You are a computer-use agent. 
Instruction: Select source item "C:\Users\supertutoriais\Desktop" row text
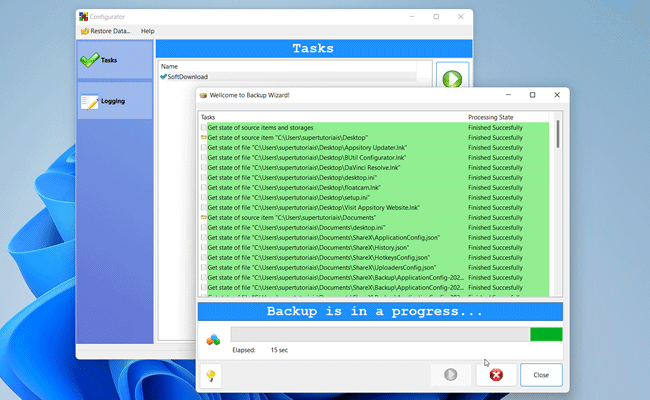click(287, 138)
